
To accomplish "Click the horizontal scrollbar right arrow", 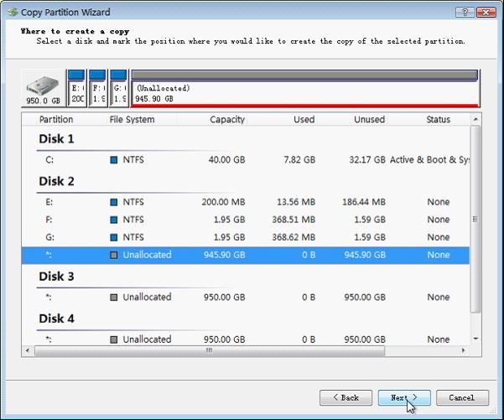I will 465,351.
